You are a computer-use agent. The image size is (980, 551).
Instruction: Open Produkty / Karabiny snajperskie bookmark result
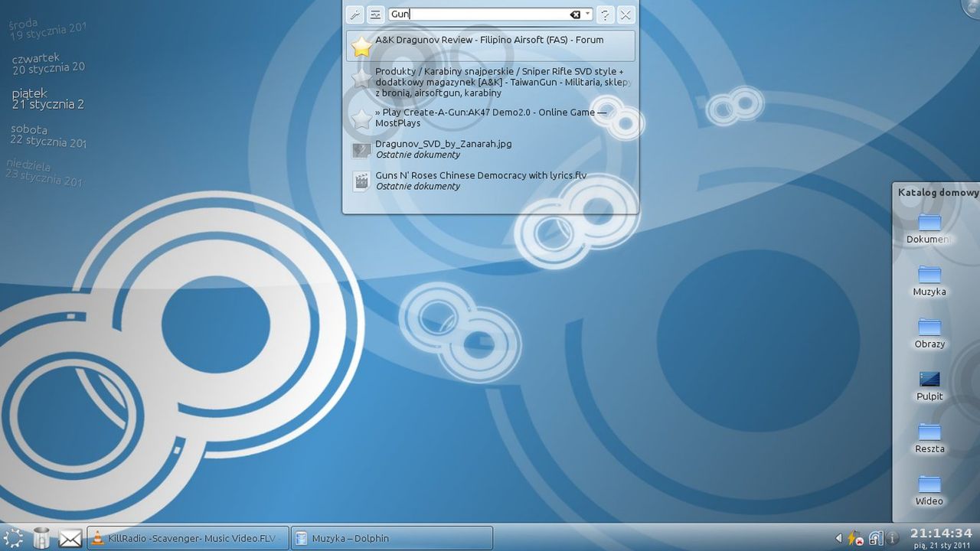[490, 82]
